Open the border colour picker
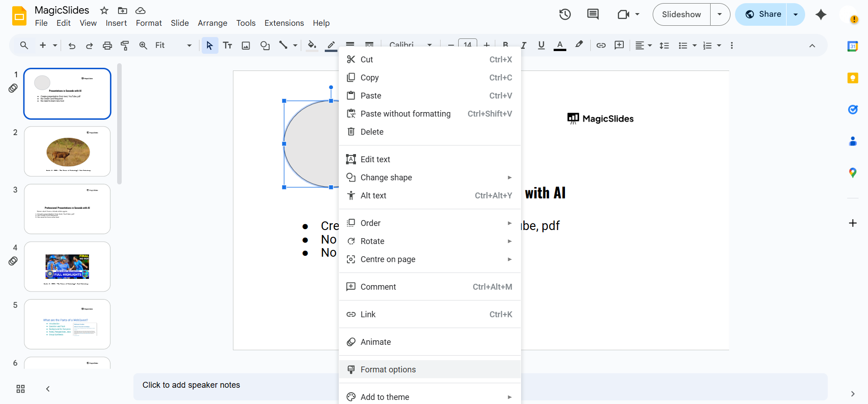The height and width of the screenshot is (404, 868). click(x=331, y=45)
